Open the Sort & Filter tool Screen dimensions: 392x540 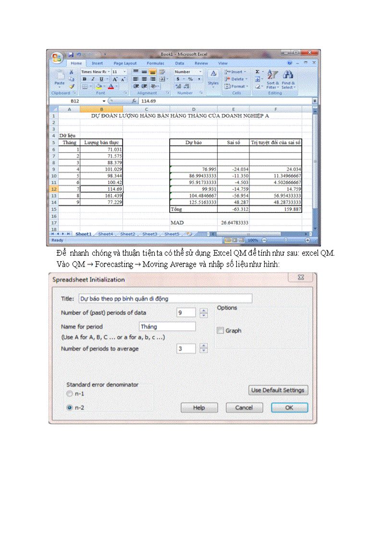coord(272,75)
